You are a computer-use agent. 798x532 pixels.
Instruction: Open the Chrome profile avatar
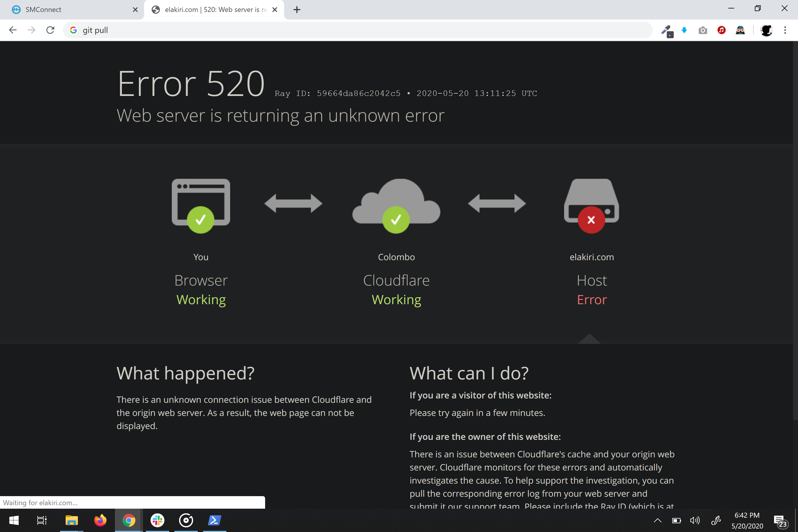click(x=766, y=30)
